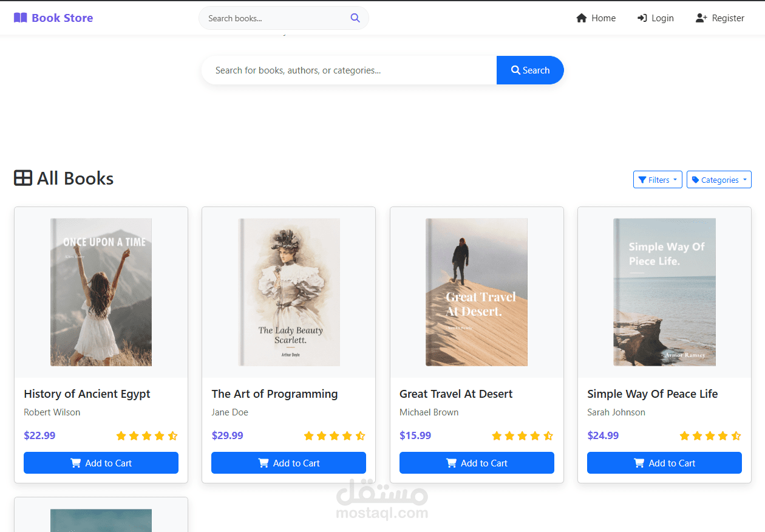Viewport: 765px width, 532px height.
Task: Click the magnifier icon in the top search bar
Action: tap(355, 18)
